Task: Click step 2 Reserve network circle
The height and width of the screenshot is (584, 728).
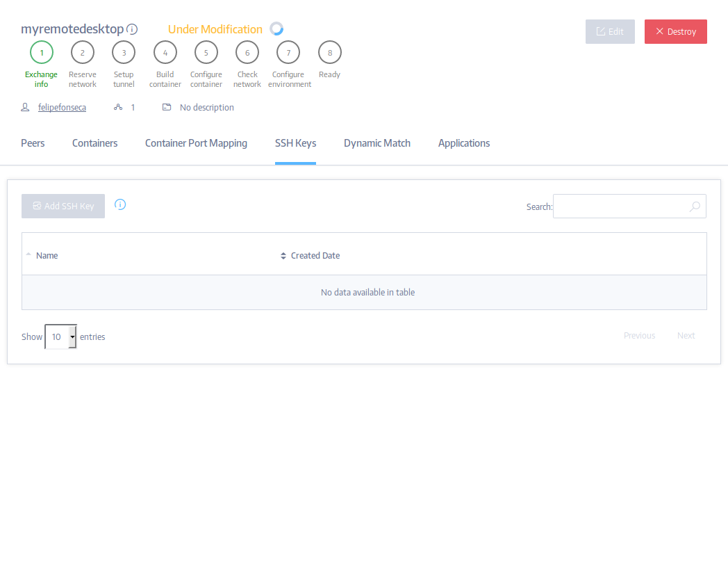Action: click(x=83, y=53)
